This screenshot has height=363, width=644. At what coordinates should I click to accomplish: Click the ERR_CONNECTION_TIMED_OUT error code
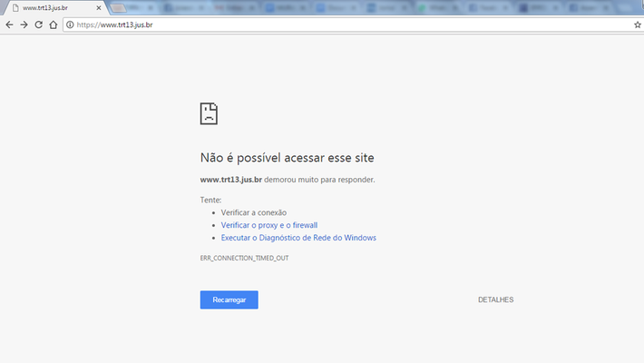tap(244, 258)
